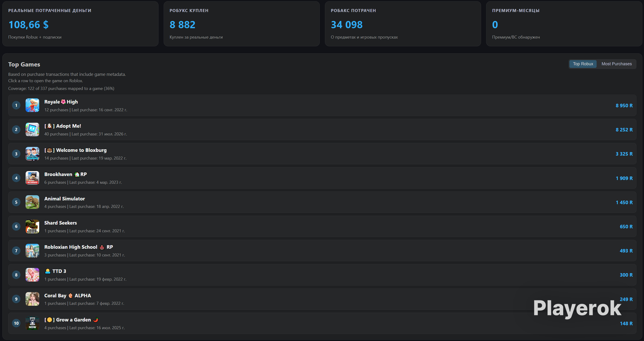The image size is (644, 341).
Task: Click the rank 3 badge
Action: [16, 154]
